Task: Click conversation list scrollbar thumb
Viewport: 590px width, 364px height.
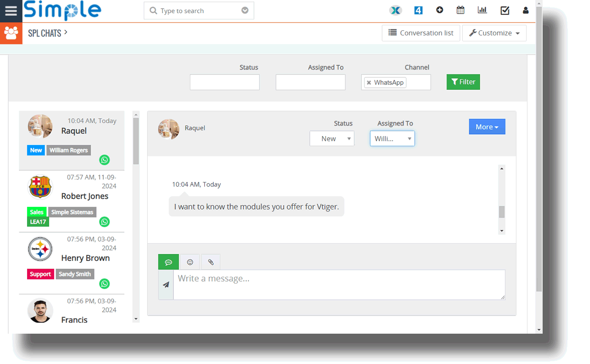Action: point(136,141)
